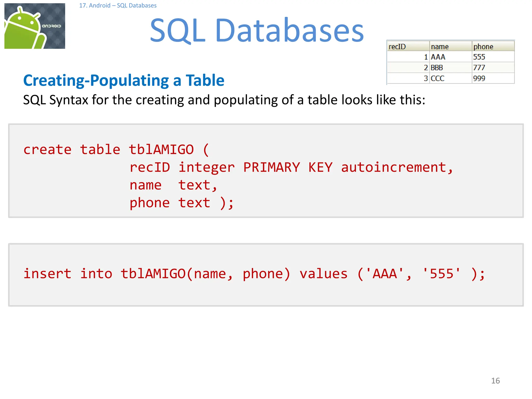This screenshot has height=399, width=532.
Task: Click recID cell 2
Action: click(x=408, y=68)
